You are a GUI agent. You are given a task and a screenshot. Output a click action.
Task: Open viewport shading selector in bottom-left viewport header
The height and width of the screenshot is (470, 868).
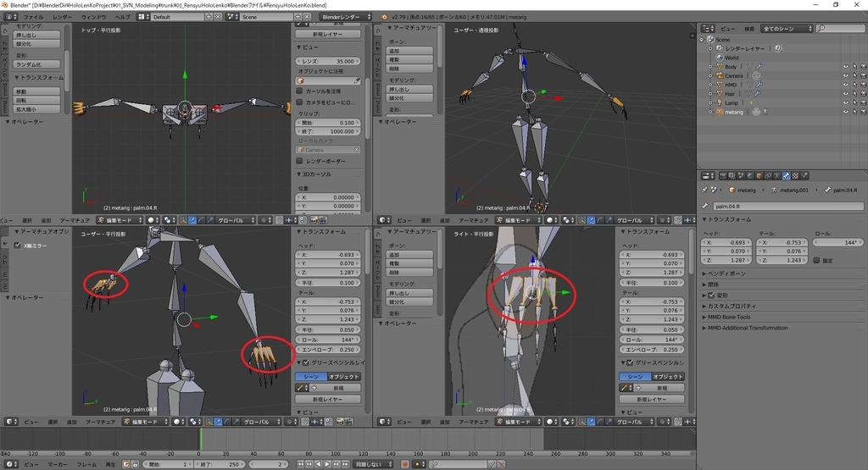pyautogui.click(x=178, y=422)
